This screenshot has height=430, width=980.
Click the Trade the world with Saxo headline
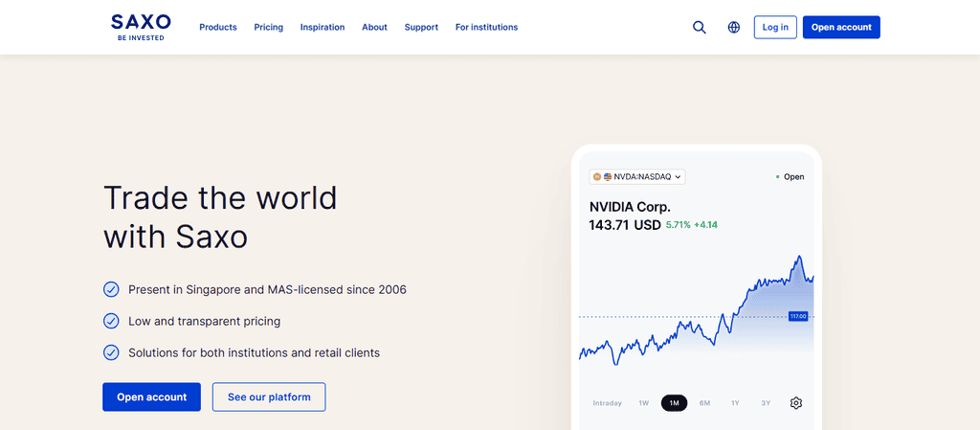pos(220,216)
